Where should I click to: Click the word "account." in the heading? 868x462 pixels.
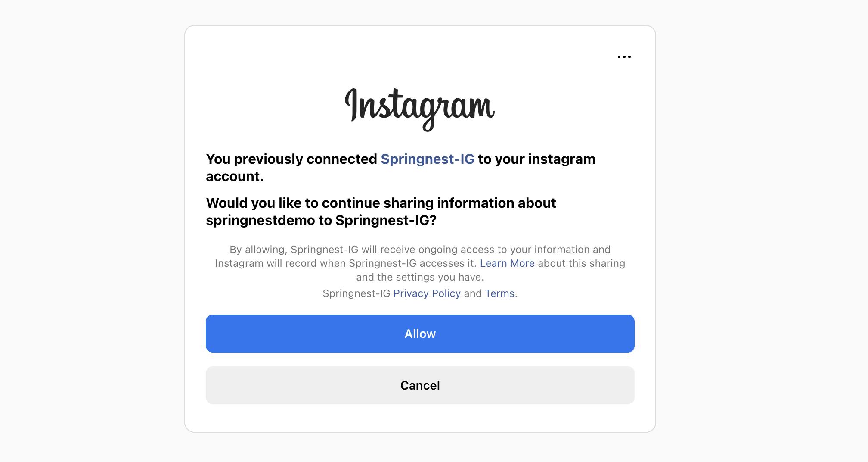[x=235, y=176]
